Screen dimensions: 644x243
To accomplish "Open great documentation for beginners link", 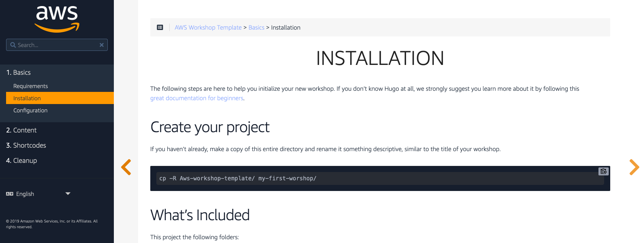I will click(197, 98).
